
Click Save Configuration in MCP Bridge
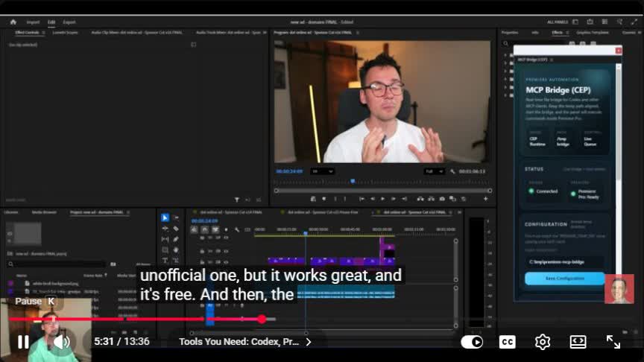(565, 279)
